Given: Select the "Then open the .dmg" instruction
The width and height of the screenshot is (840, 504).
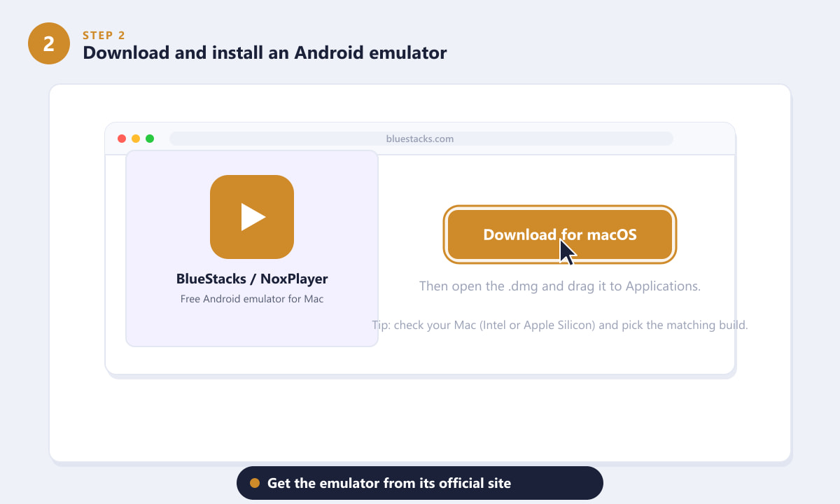Looking at the screenshot, I should (560, 286).
